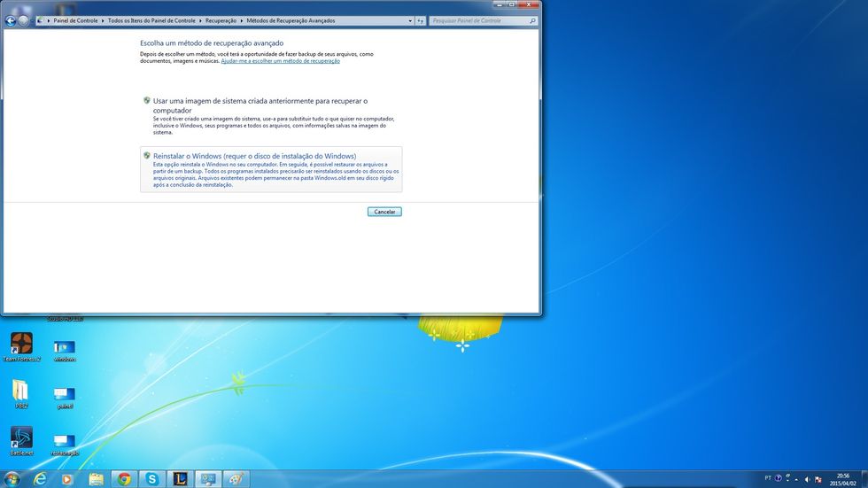Click the taskbar clock showing 20:56
The height and width of the screenshot is (488, 868).
[x=842, y=480]
